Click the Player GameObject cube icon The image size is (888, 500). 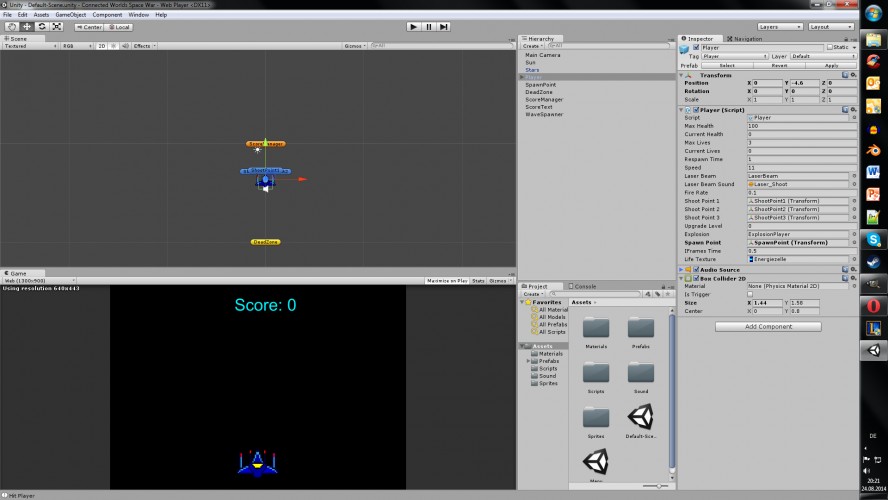coord(684,50)
